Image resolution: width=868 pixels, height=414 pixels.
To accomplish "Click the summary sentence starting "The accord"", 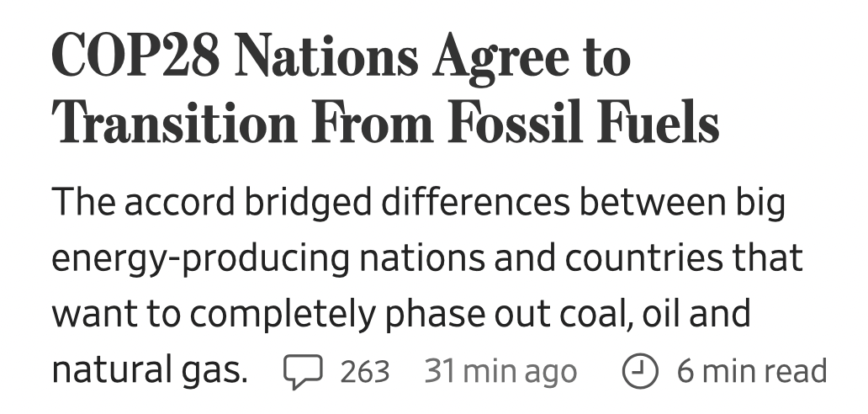I will coord(427,287).
